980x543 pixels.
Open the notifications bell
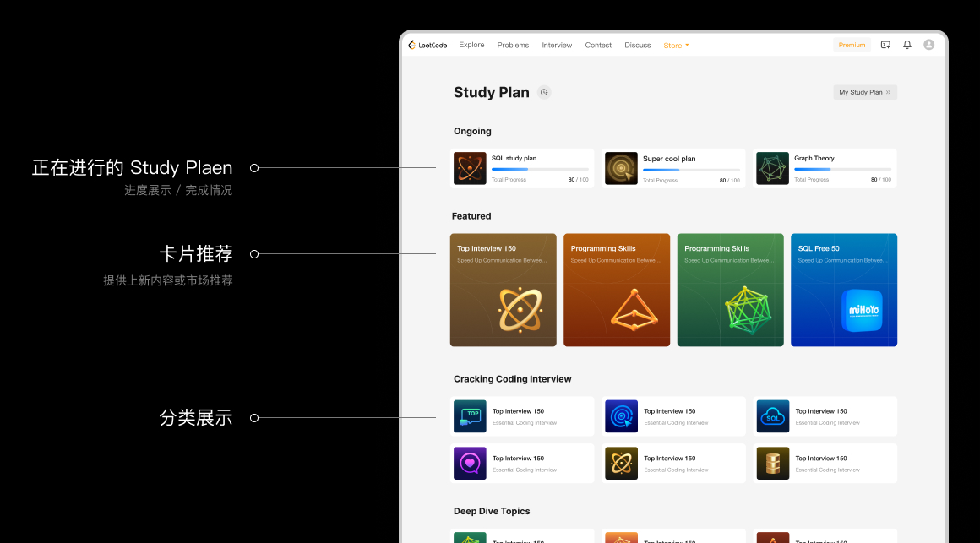pos(907,45)
